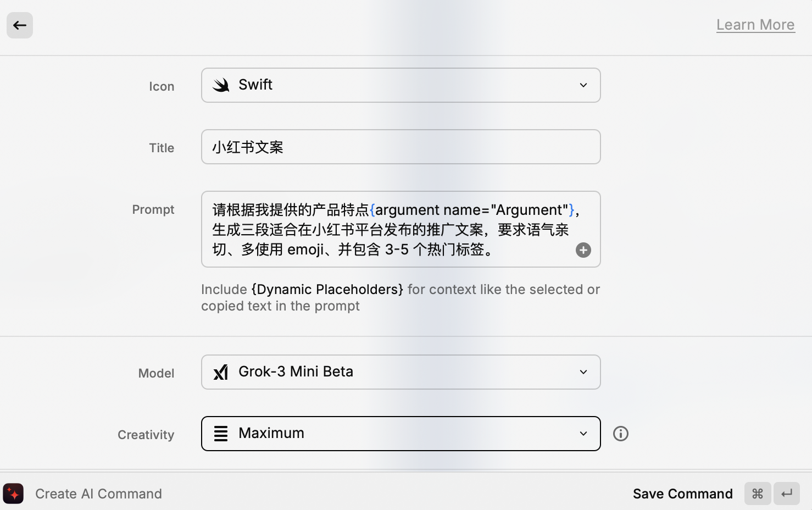Click the Swift bird icon in Icon field
The width and height of the screenshot is (812, 510).
click(221, 85)
